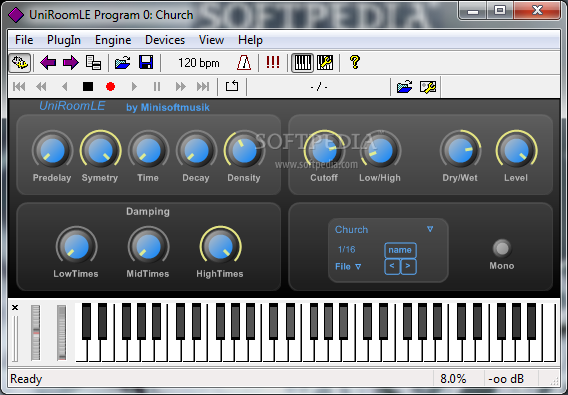Toggle the metronome icon

(244, 62)
